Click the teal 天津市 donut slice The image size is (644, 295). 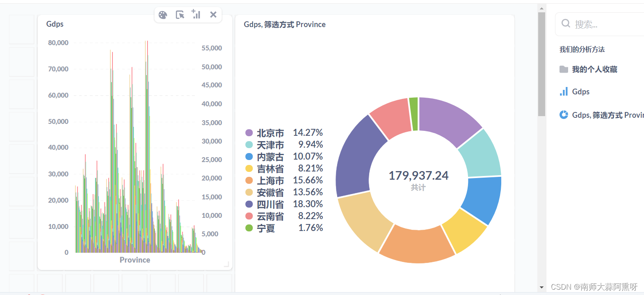(482, 155)
